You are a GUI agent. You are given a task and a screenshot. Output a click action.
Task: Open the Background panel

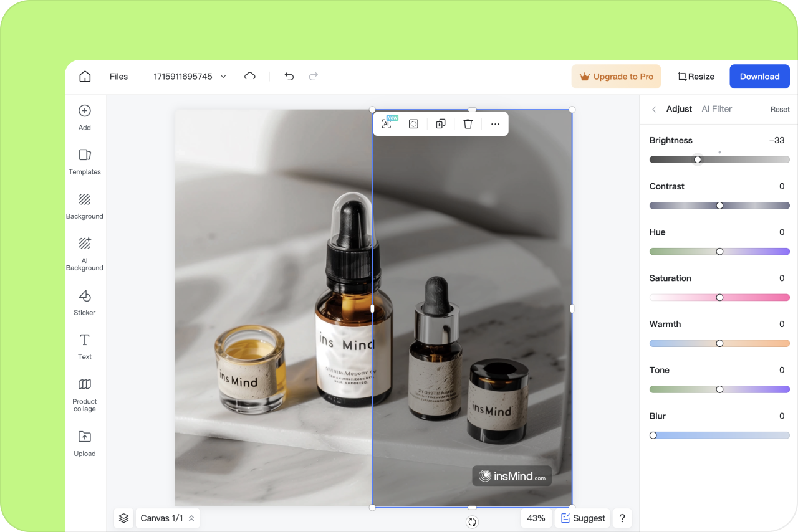click(85, 206)
